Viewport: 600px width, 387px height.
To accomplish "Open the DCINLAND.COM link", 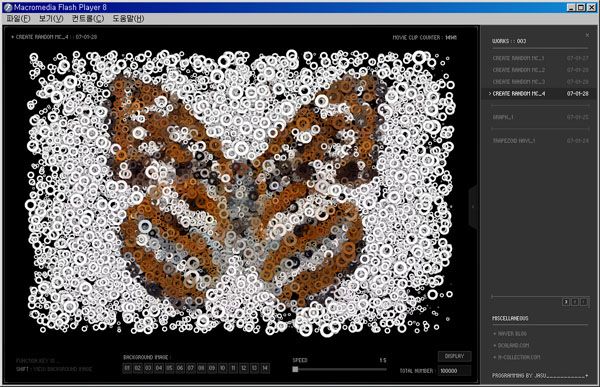I will click(512, 345).
